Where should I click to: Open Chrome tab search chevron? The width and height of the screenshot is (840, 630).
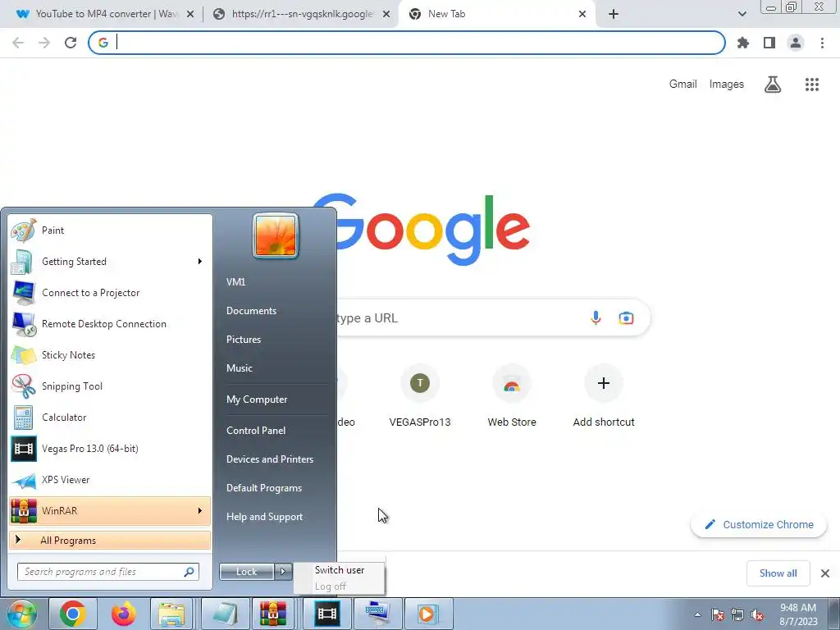coord(742,14)
